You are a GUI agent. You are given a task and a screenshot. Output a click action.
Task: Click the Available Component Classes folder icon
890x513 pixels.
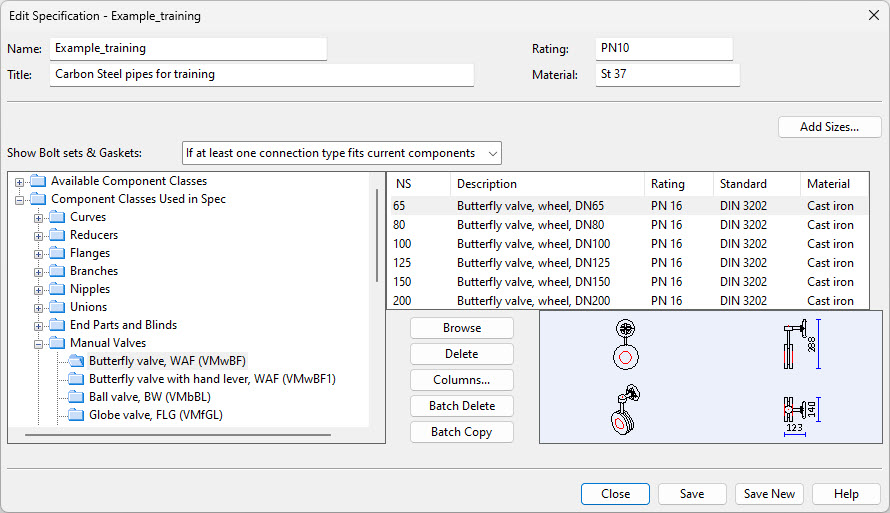pyautogui.click(x=38, y=181)
